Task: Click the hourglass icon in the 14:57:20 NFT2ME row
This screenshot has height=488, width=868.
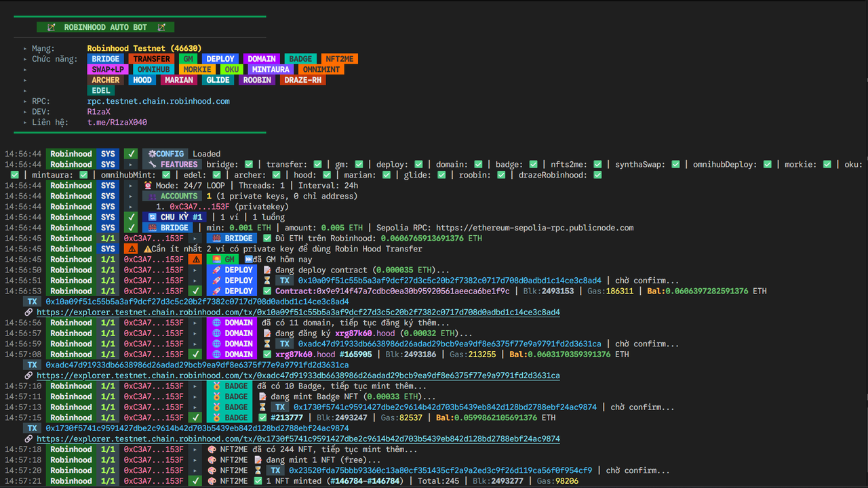Action: coord(258,470)
